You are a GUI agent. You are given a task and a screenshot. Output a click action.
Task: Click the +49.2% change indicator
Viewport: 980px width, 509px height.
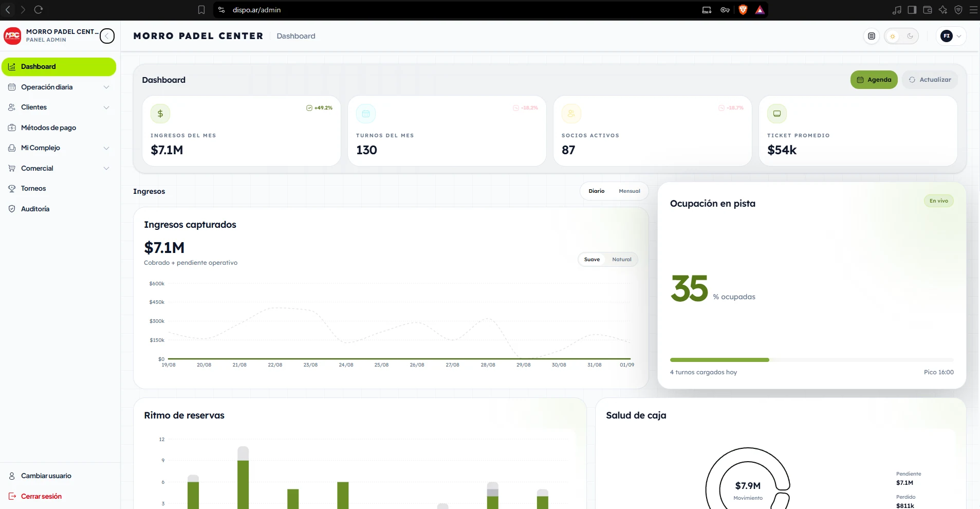(320, 108)
